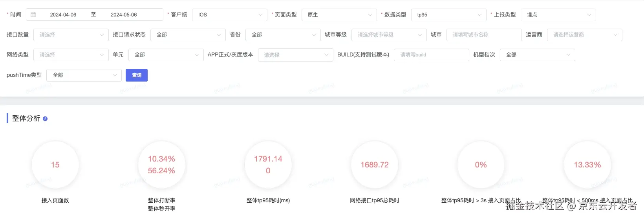Expand the 城市等级 dropdown
The height and width of the screenshot is (218, 644).
click(x=389, y=35)
